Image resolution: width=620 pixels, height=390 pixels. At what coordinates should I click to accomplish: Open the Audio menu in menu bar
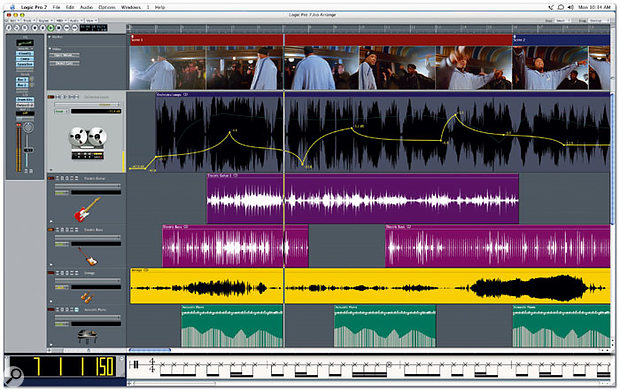point(86,7)
